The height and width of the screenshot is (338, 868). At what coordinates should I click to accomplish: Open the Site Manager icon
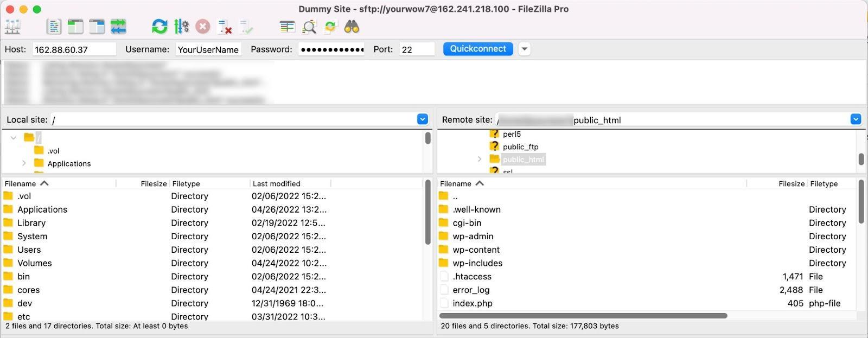(x=12, y=27)
